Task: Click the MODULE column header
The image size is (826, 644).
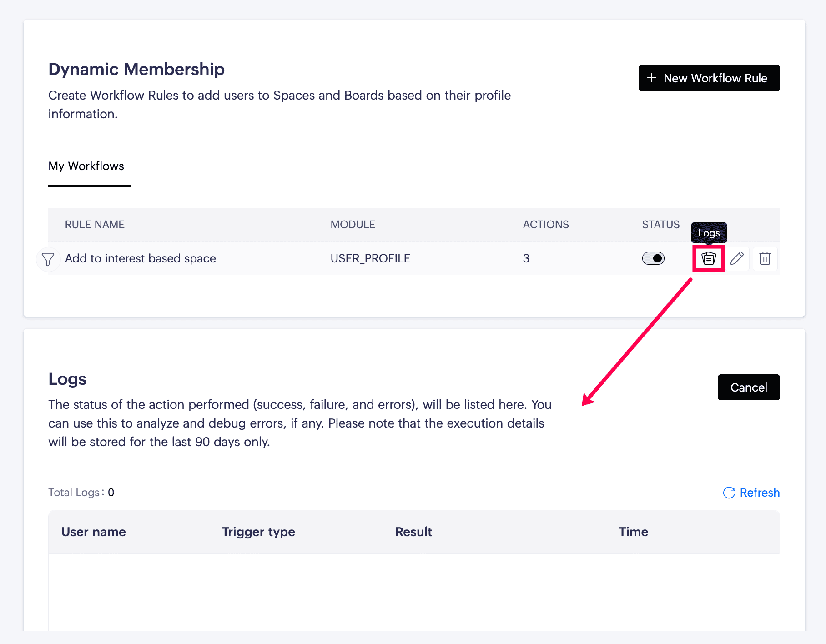Action: point(353,225)
